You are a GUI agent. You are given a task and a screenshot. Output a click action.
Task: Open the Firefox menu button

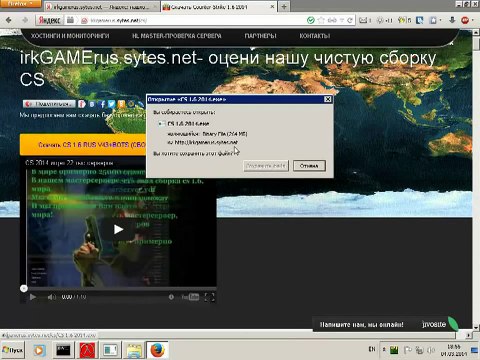[x=20, y=4]
